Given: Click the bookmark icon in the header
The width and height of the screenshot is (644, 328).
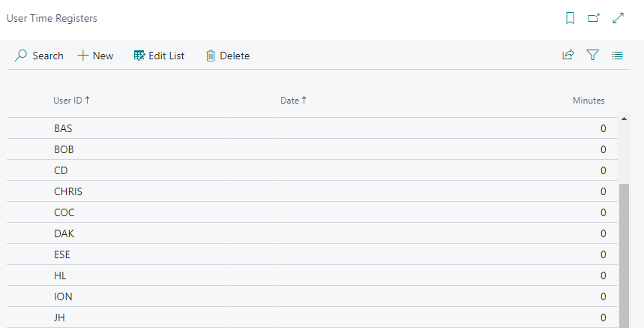Looking at the screenshot, I should tap(570, 18).
